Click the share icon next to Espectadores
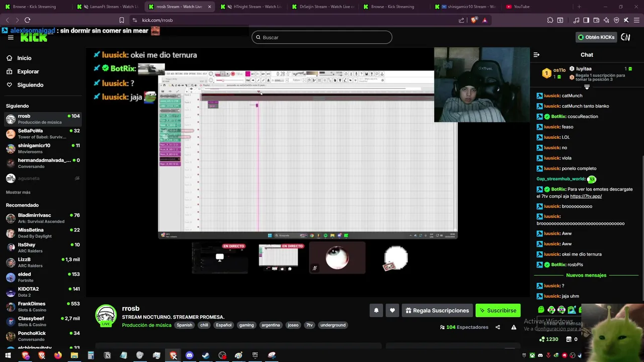Screen dimensions: 644x362 498,327
